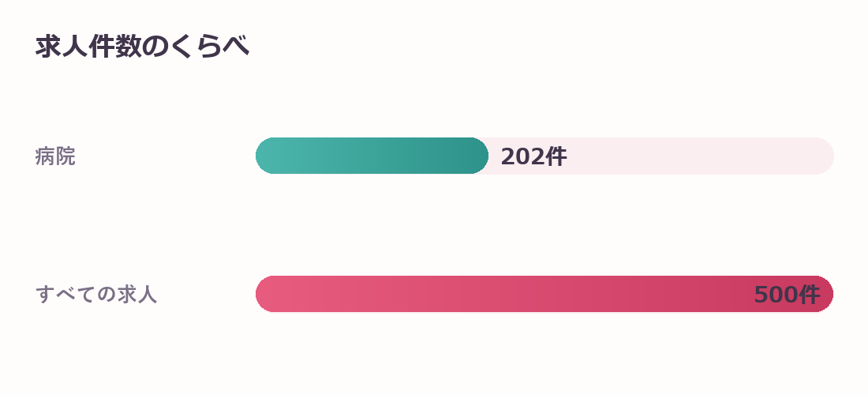Select the すべての求人 row label
The height and width of the screenshot is (395, 868).
(x=96, y=294)
